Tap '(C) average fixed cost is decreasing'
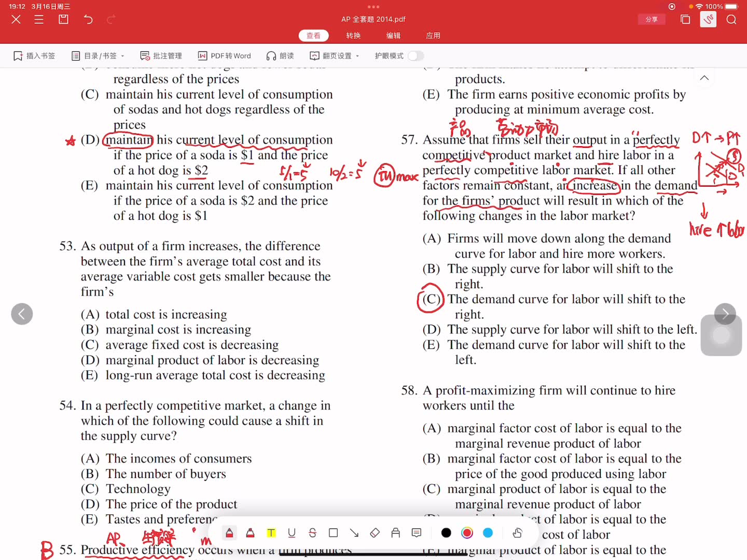Viewport: 747px width, 560px height. click(179, 345)
